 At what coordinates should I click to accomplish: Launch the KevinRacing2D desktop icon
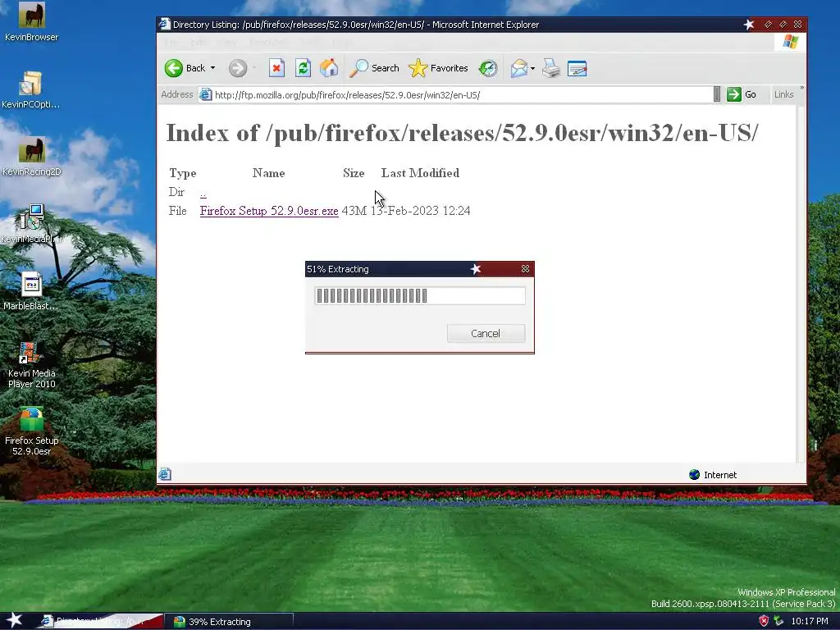pos(32,157)
